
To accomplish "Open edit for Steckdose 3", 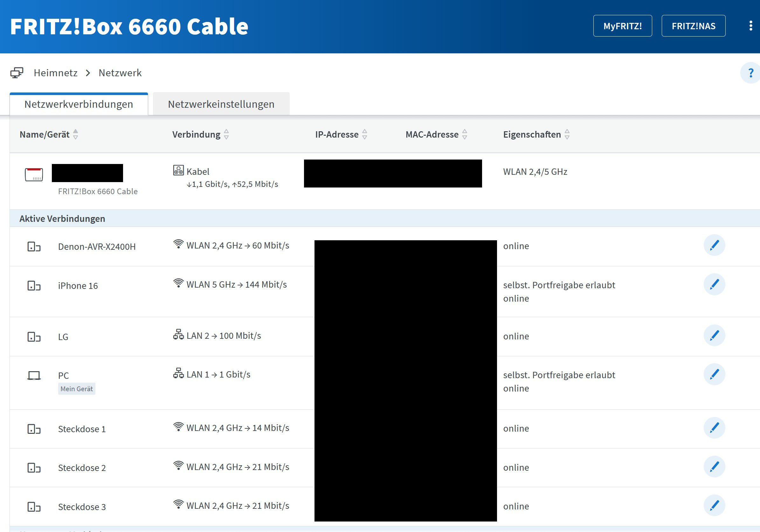I will coord(714,506).
